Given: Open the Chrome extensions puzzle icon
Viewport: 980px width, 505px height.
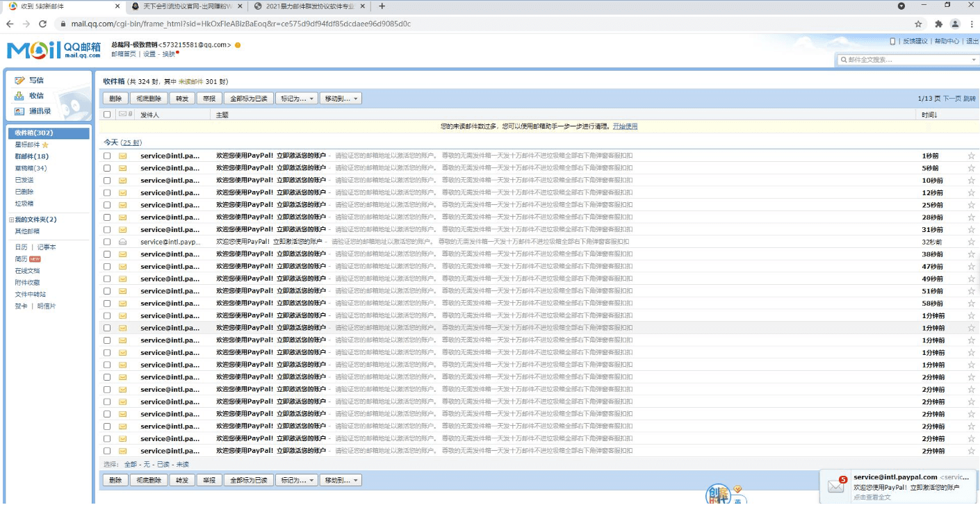Looking at the screenshot, I should click(938, 24).
